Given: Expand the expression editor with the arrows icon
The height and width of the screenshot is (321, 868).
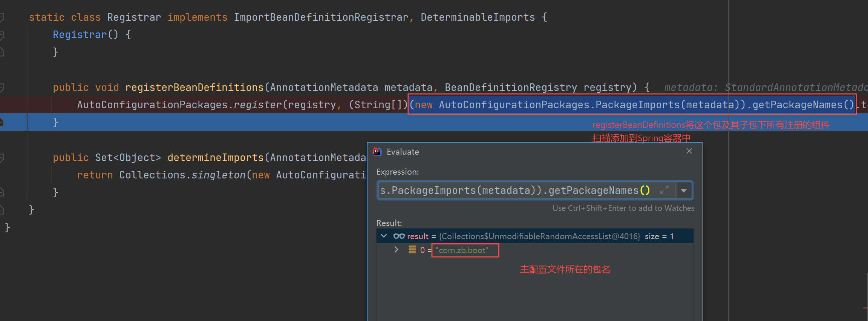Looking at the screenshot, I should click(x=664, y=190).
